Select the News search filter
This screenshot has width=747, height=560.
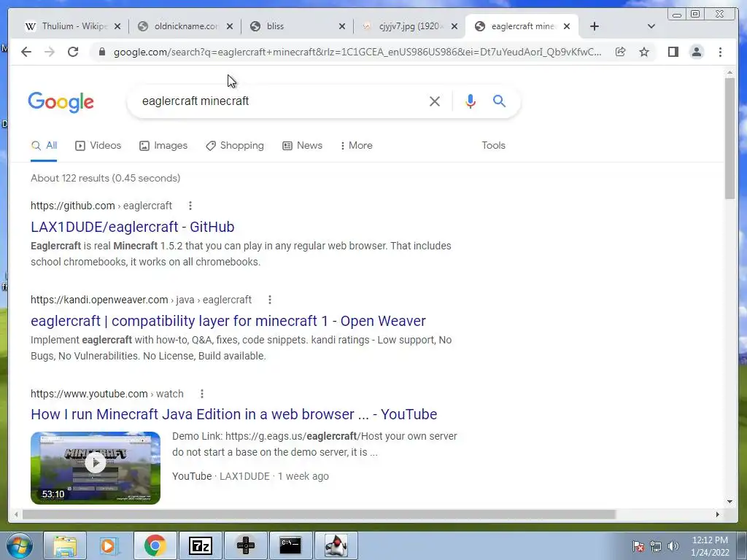[303, 146]
